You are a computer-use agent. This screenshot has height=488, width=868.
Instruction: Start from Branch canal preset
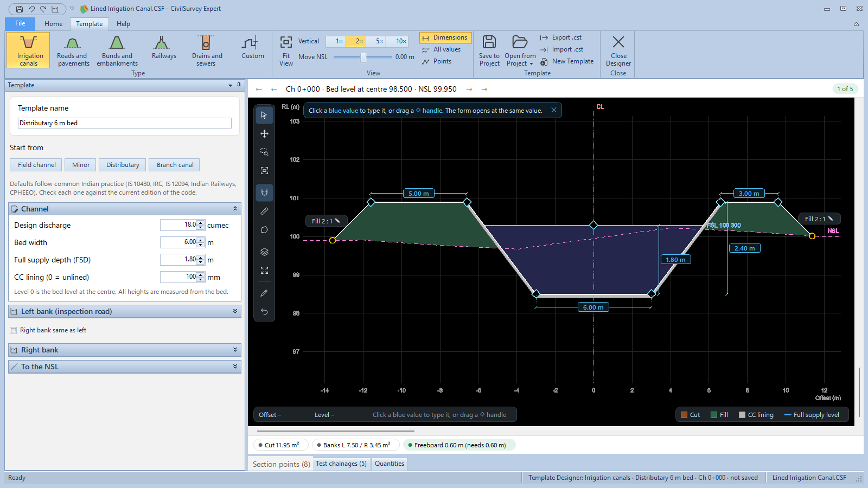pyautogui.click(x=175, y=165)
